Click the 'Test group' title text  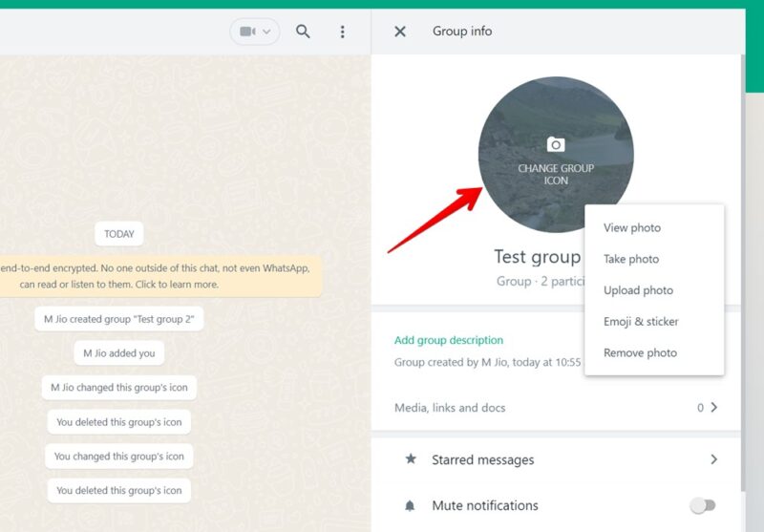(537, 257)
